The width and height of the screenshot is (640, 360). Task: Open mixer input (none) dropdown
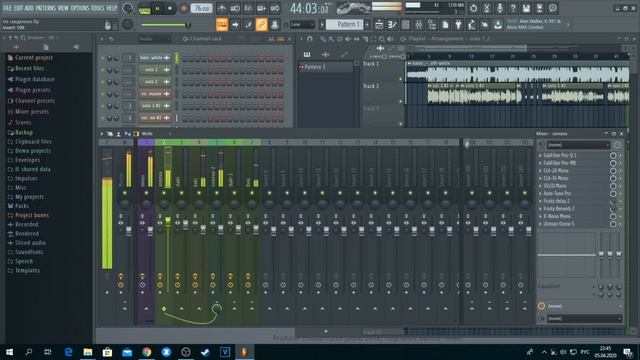(x=579, y=145)
